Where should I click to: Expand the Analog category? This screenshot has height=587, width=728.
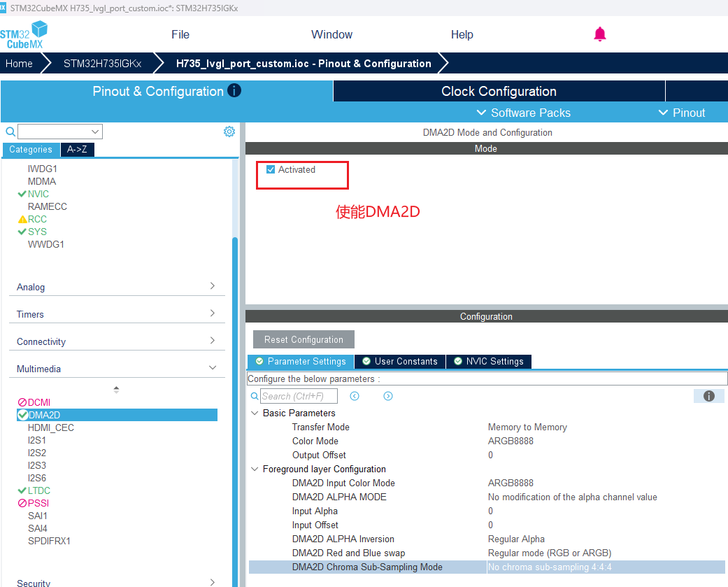117,287
